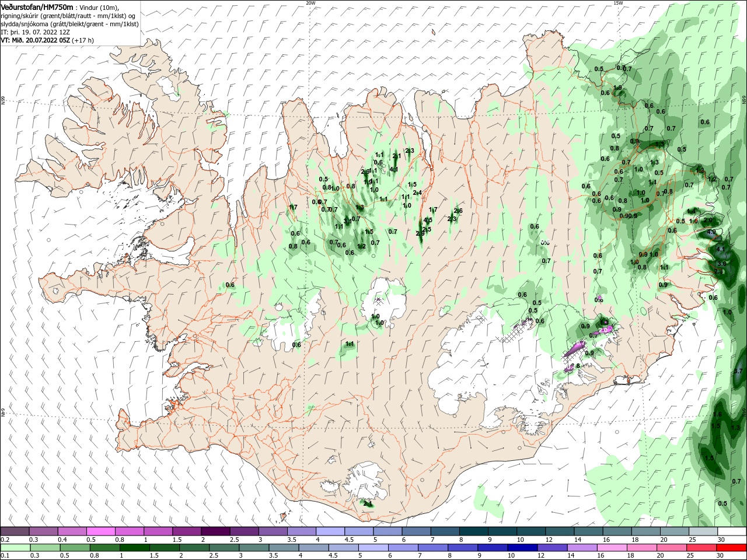The image size is (747, 560).
Task: Pick the pink rain-scale swatch labelled 18
Action: coord(642,548)
